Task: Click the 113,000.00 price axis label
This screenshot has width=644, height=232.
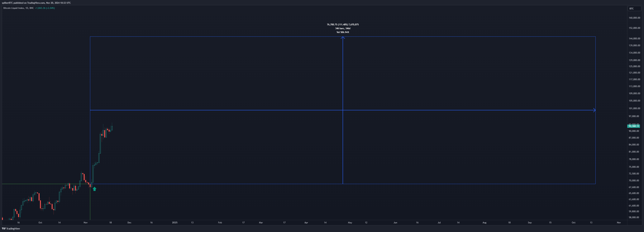Action: tap(635, 86)
